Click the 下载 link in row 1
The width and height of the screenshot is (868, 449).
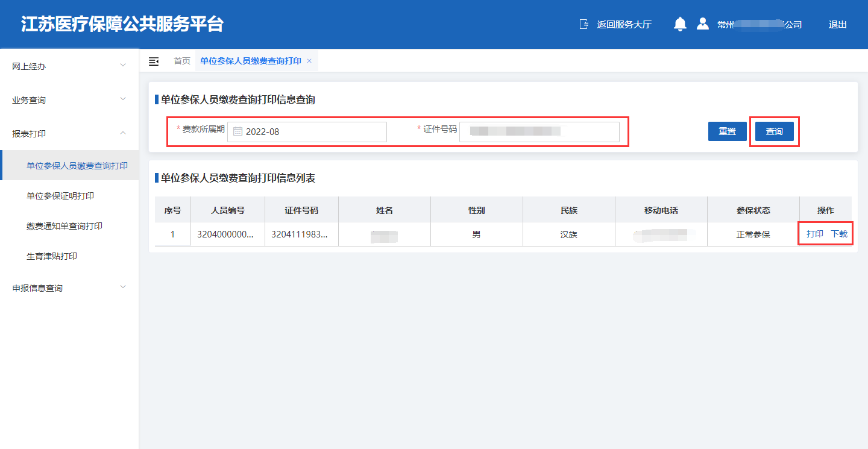[839, 234]
